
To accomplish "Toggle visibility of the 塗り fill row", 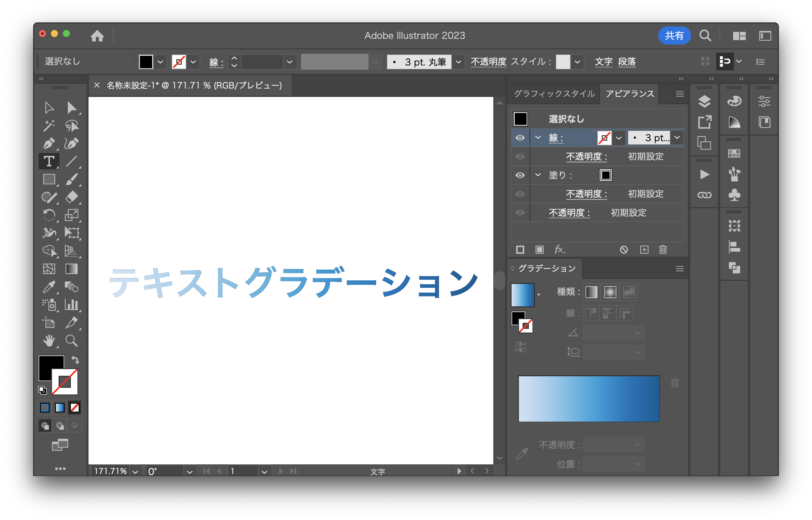I will click(520, 175).
